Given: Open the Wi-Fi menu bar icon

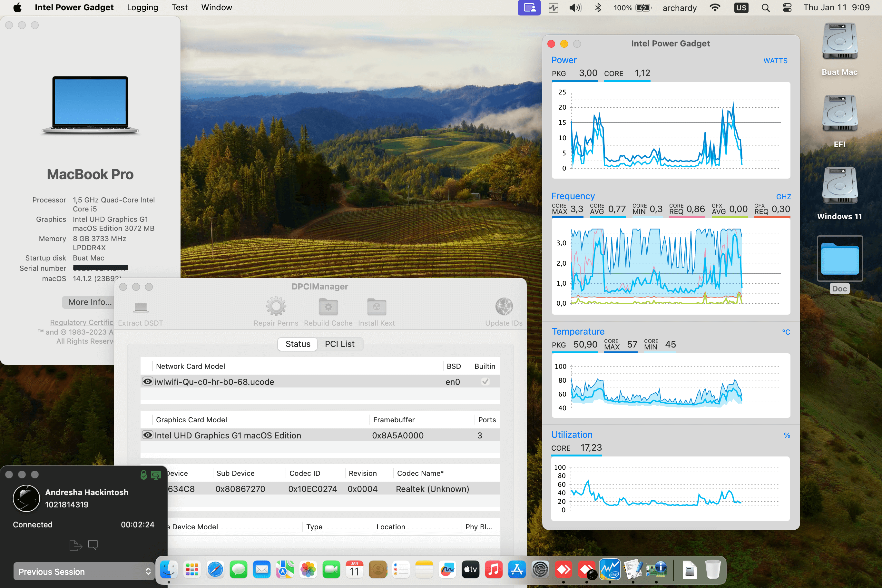Looking at the screenshot, I should (715, 8).
